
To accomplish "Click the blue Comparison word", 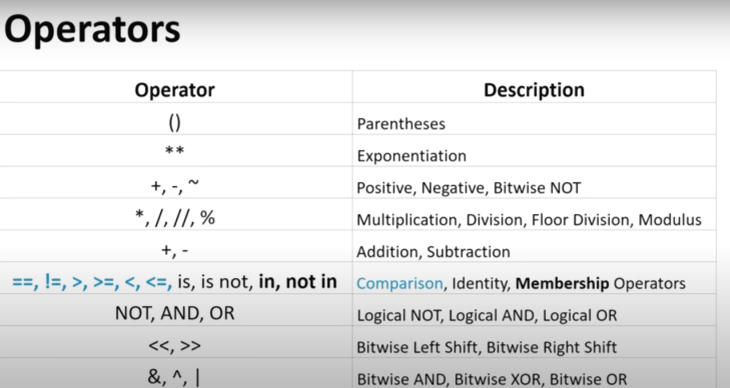I will (x=399, y=283).
